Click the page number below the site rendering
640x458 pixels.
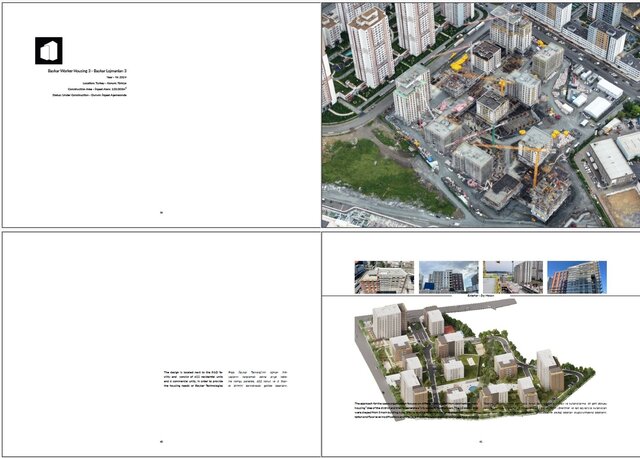[x=480, y=441]
